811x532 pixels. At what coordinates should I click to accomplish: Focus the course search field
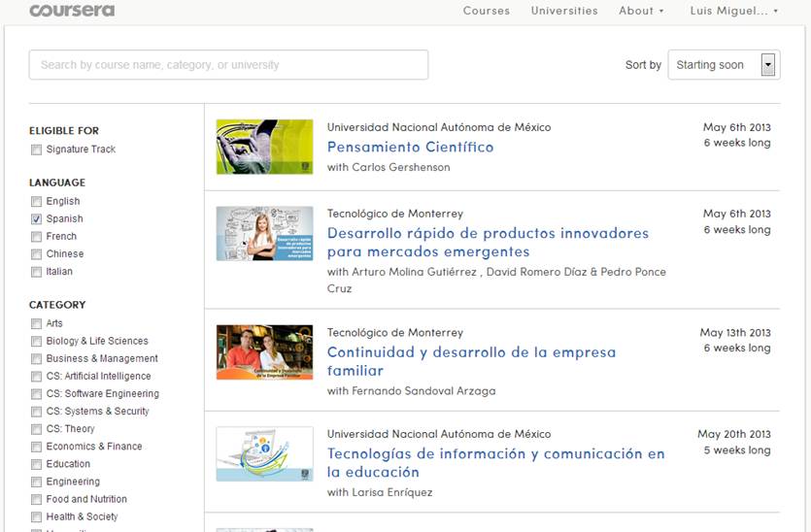click(x=228, y=65)
